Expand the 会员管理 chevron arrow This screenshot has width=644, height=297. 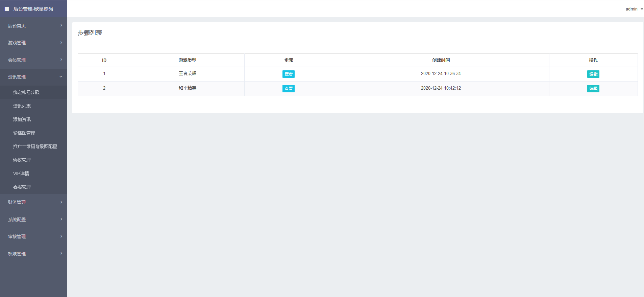61,60
